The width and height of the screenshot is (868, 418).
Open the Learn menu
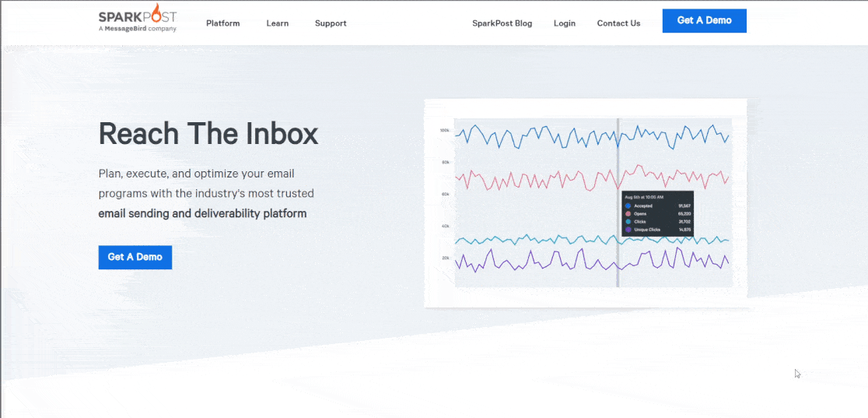278,23
